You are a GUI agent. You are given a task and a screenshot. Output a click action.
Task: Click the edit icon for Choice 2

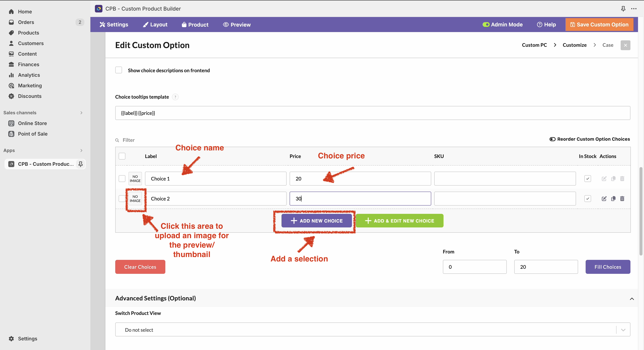click(x=604, y=199)
